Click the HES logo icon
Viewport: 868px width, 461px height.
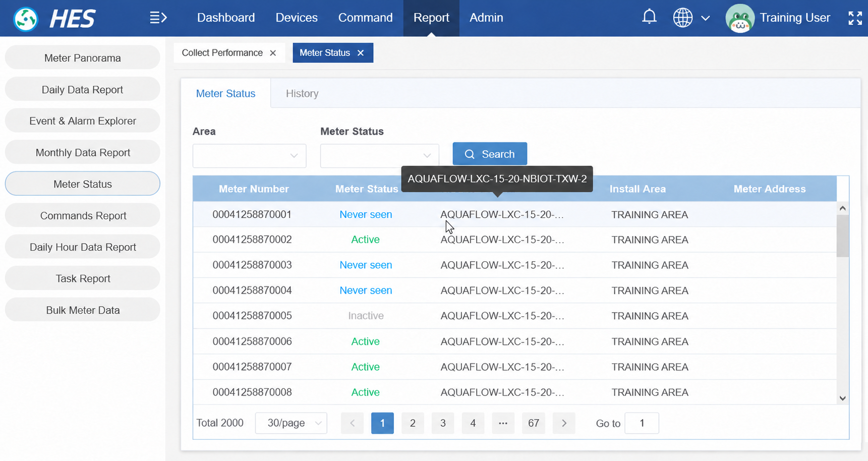25,19
